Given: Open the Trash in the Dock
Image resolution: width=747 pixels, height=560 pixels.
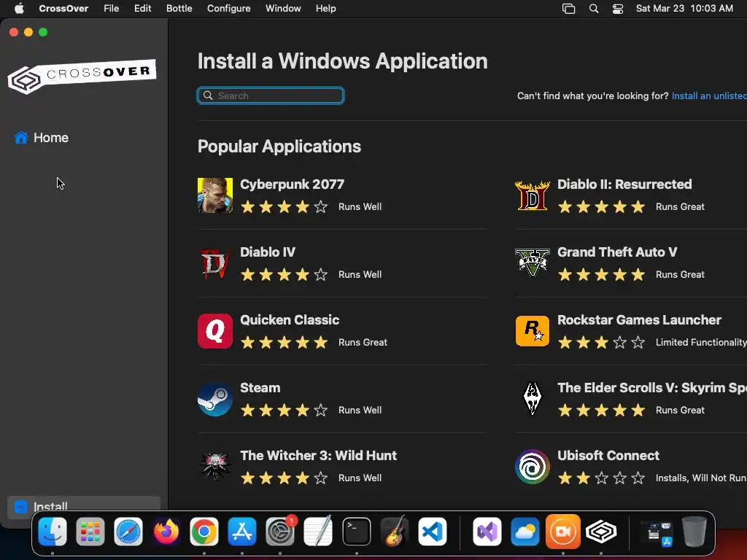Looking at the screenshot, I should coord(694,532).
